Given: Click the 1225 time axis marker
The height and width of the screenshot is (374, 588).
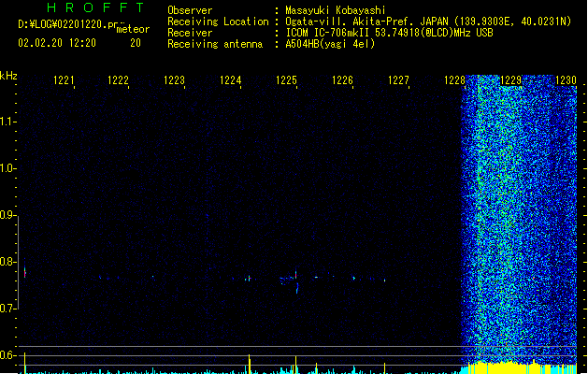Looking at the screenshot, I should pyautogui.click(x=286, y=80).
